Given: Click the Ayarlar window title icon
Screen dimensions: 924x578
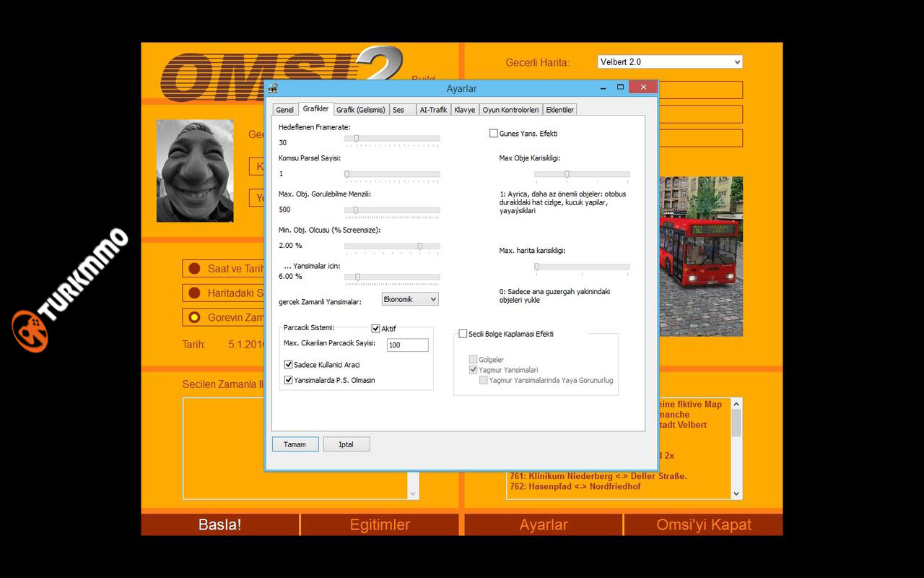Looking at the screenshot, I should click(273, 88).
